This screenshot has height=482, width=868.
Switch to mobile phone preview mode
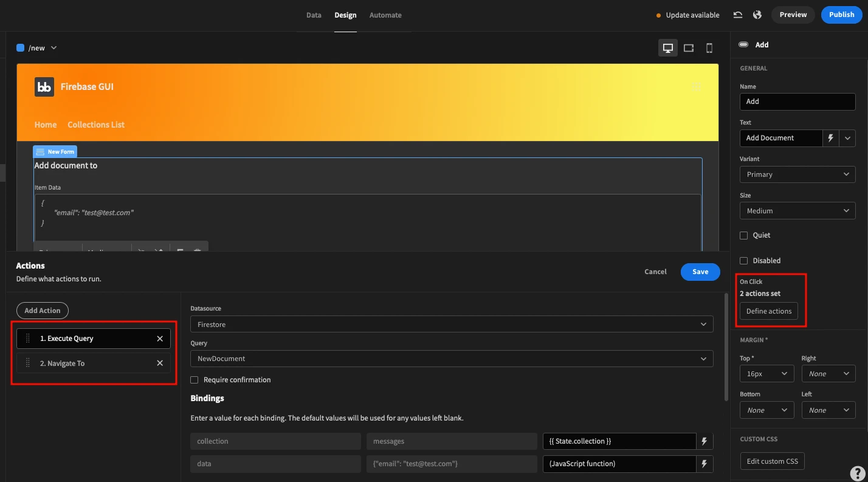[x=709, y=48]
